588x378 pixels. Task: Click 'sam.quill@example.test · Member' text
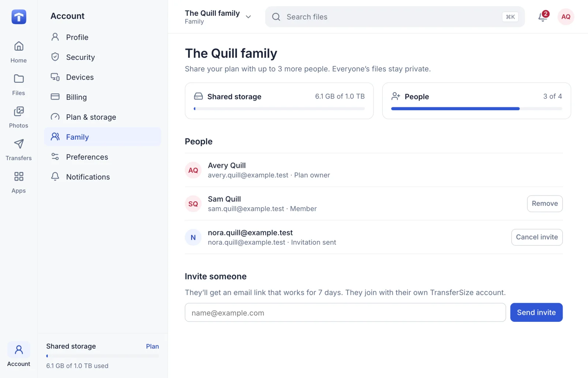(x=262, y=209)
